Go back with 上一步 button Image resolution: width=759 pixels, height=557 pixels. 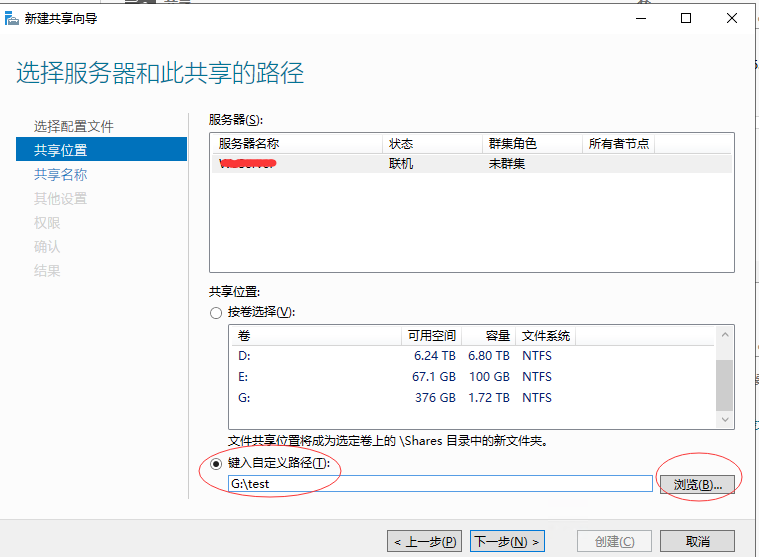(x=425, y=541)
